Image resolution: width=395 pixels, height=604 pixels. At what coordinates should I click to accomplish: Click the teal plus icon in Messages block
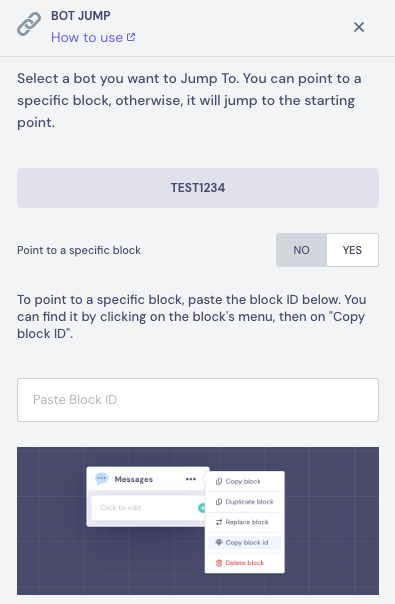202,508
